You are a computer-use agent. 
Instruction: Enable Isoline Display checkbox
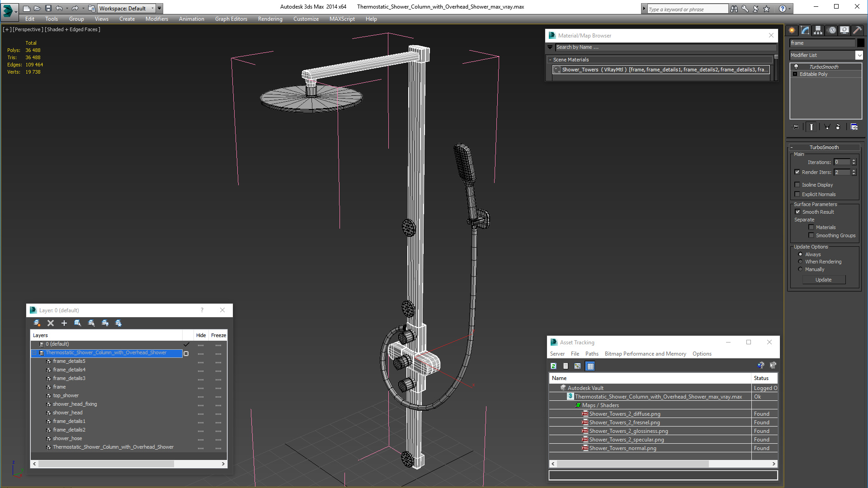point(797,185)
